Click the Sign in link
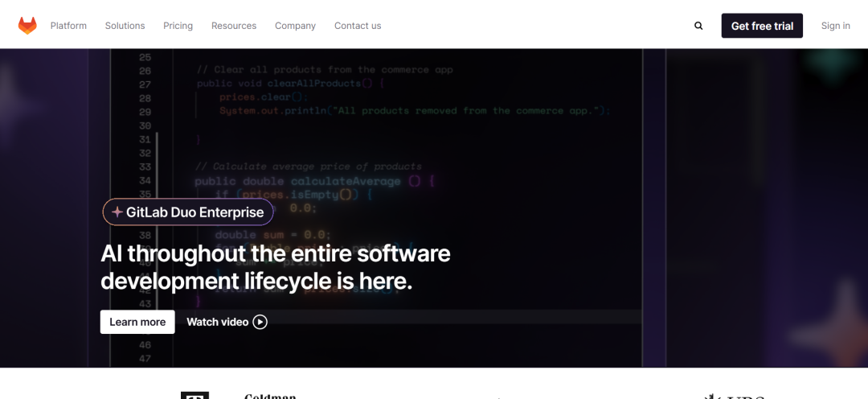 coord(836,26)
